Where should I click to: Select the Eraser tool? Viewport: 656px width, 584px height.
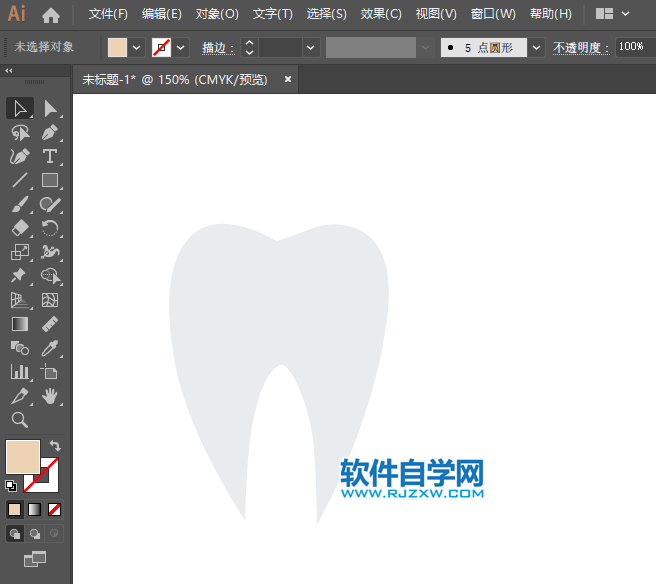(19, 228)
